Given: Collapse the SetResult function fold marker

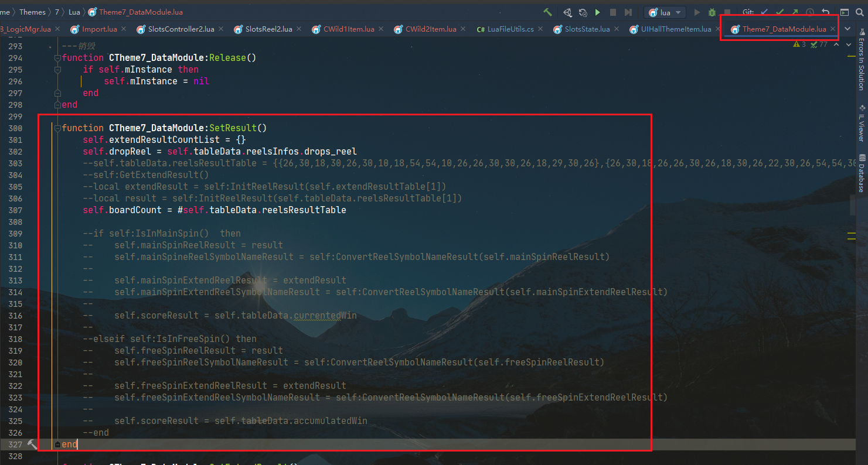Looking at the screenshot, I should [57, 128].
